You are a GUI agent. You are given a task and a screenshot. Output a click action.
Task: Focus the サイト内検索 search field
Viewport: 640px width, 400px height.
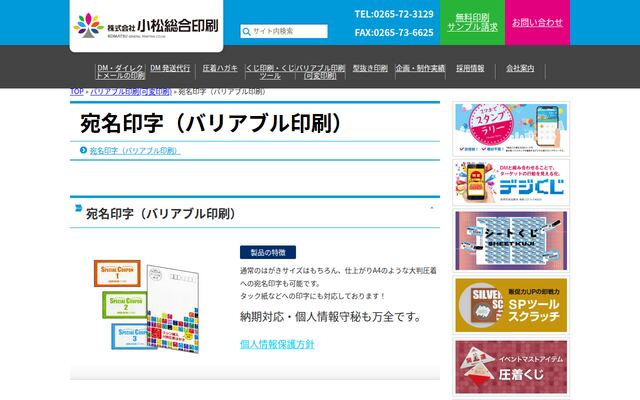(x=284, y=31)
